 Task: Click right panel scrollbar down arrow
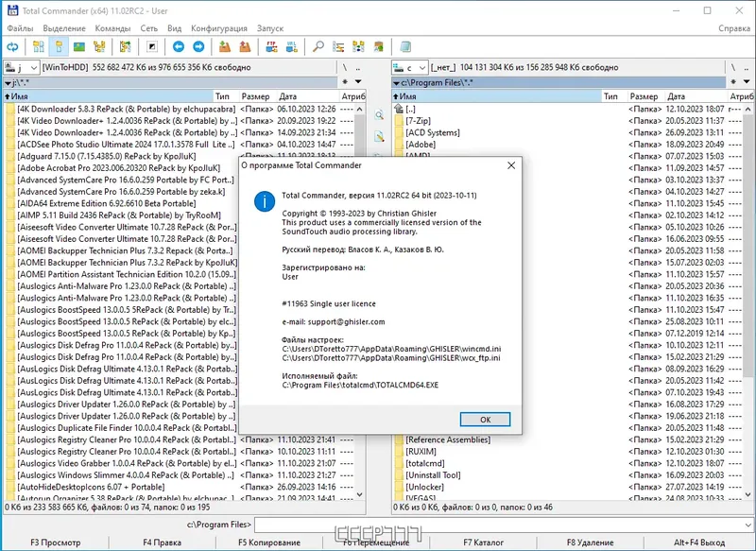tap(747, 494)
